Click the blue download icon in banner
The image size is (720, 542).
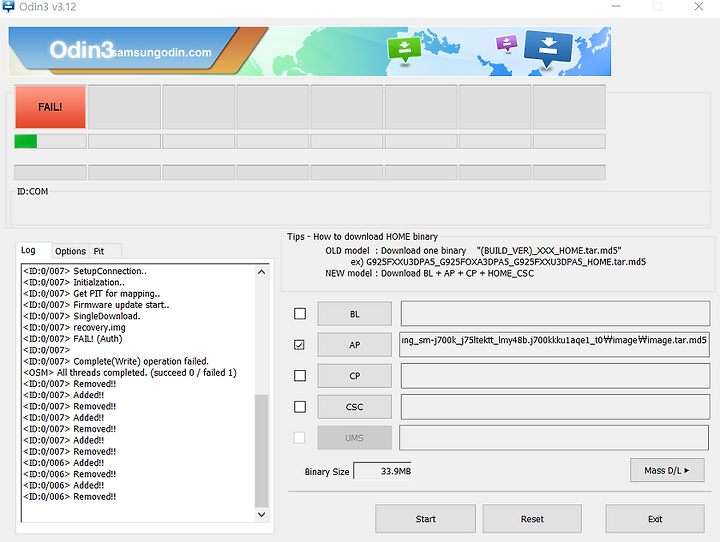coord(548,48)
